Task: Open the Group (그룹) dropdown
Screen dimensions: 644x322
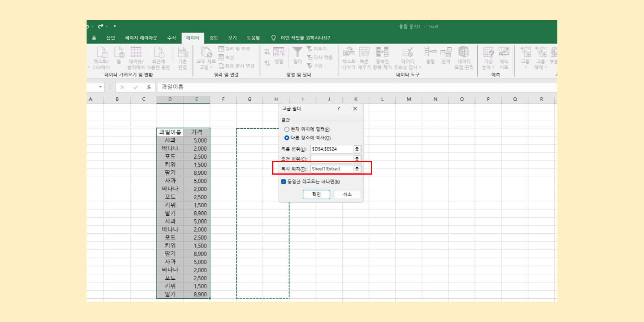Action: click(525, 58)
